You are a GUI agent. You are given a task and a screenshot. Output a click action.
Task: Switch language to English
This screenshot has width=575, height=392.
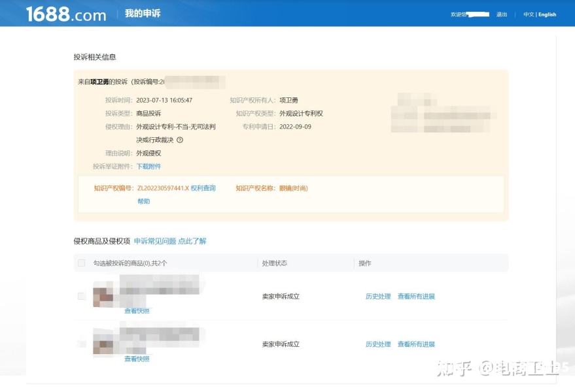pos(547,14)
